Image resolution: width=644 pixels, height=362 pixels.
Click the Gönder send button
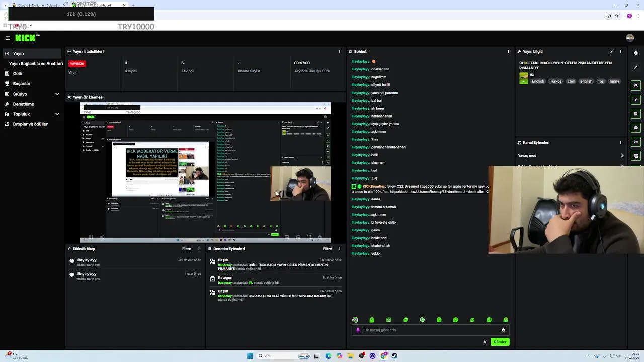500,342
